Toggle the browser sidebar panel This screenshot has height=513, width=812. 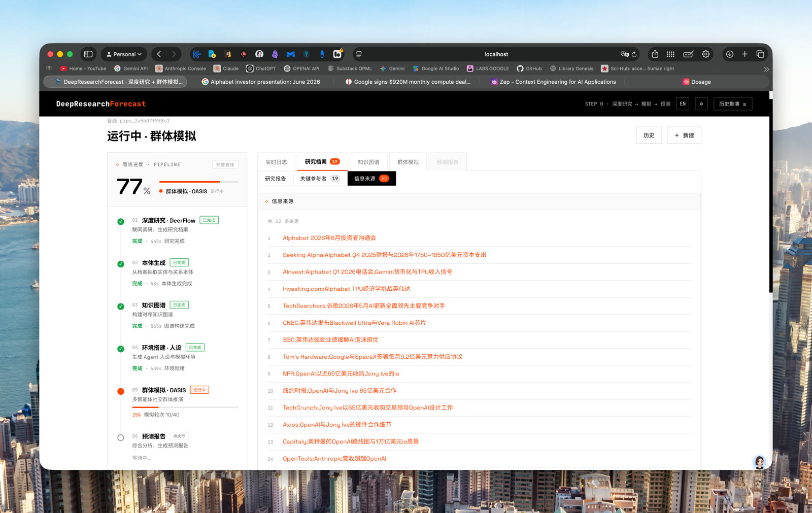pyautogui.click(x=88, y=54)
